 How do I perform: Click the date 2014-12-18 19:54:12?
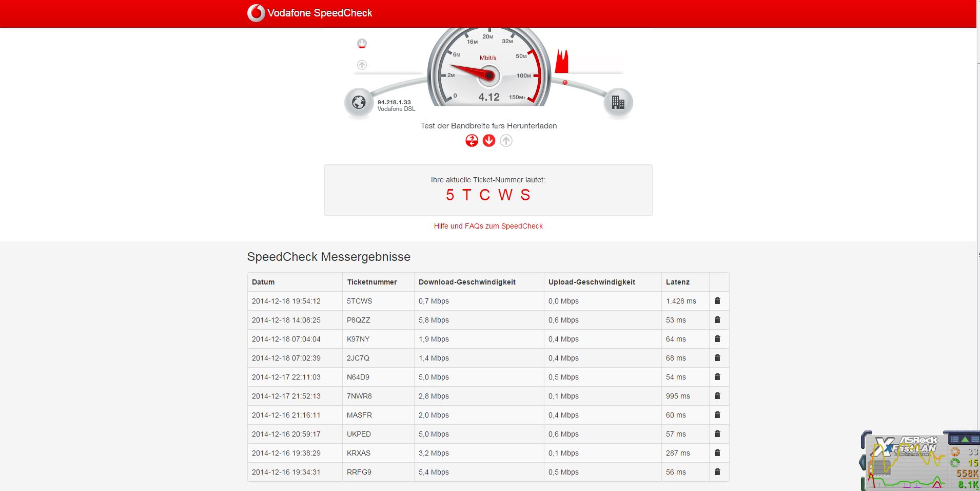pos(286,301)
